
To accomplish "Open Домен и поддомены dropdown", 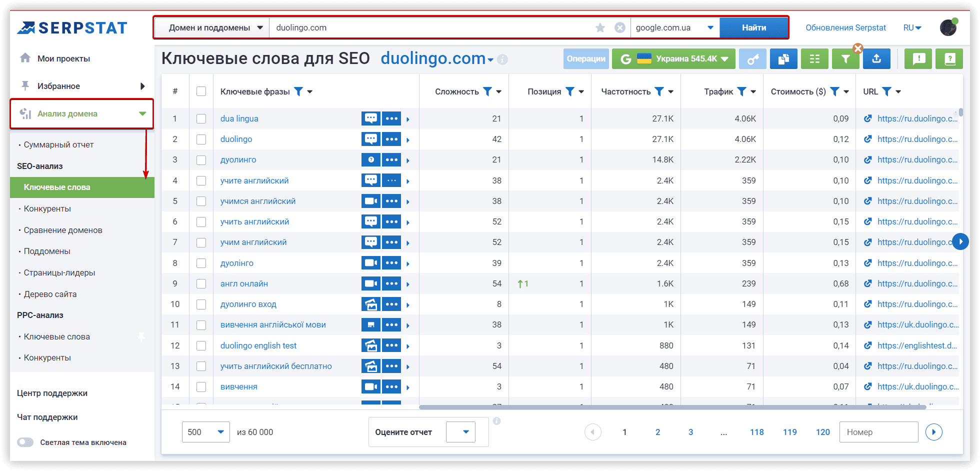I will pos(212,27).
